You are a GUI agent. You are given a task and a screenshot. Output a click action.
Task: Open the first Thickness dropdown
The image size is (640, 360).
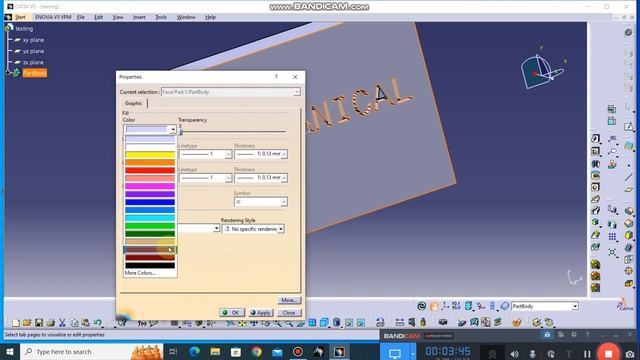(x=284, y=154)
